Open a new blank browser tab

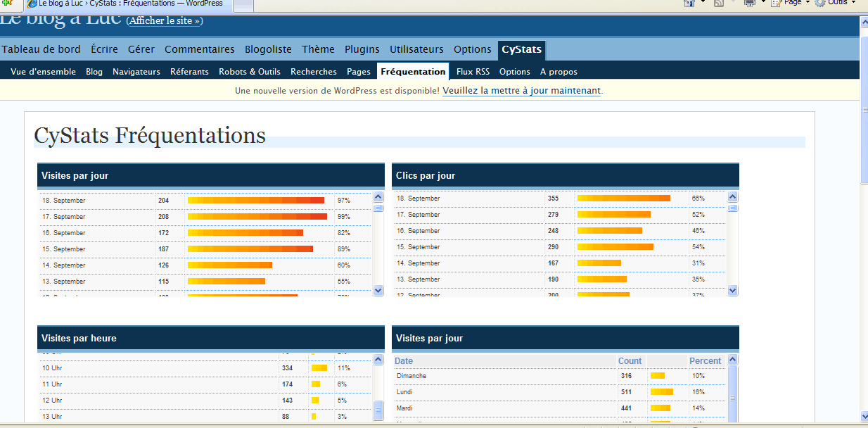click(x=243, y=4)
